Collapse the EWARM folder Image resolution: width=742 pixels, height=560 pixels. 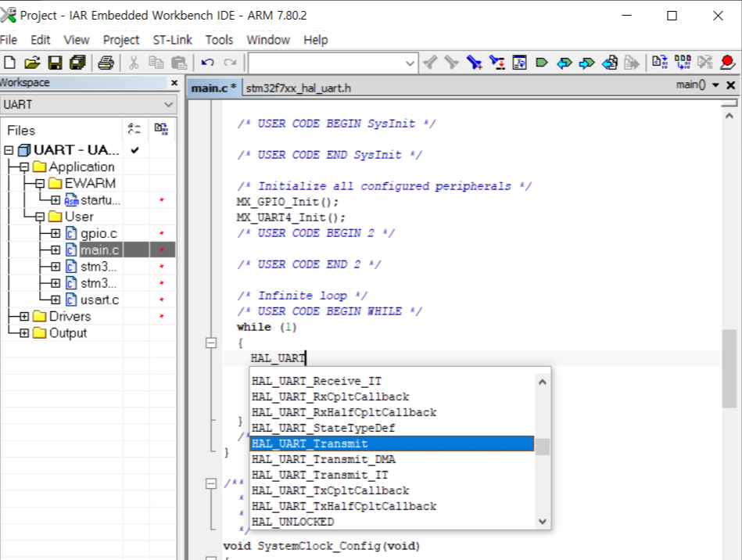(x=40, y=184)
